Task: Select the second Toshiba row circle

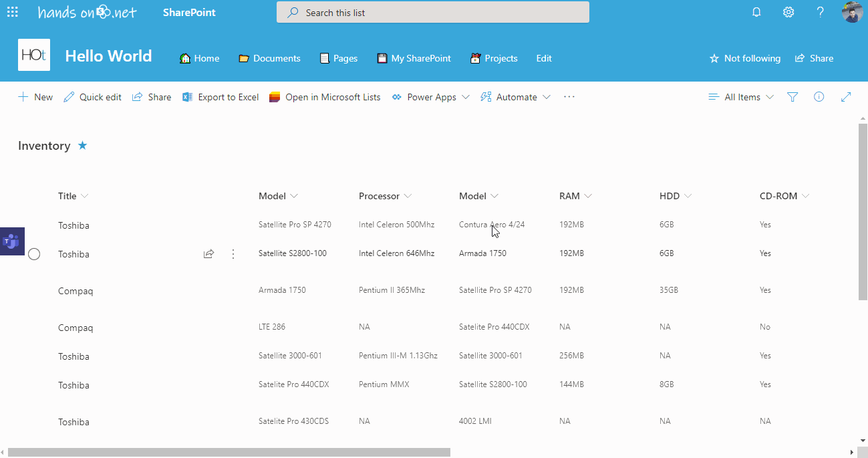Action: [34, 254]
